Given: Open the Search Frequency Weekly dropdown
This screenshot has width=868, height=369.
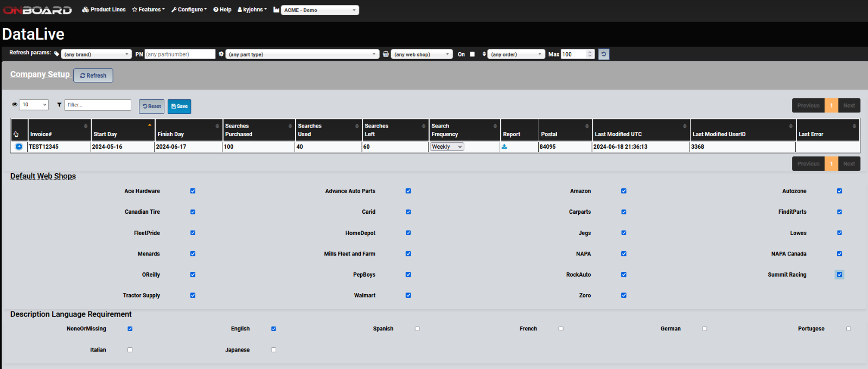Looking at the screenshot, I should (x=447, y=147).
